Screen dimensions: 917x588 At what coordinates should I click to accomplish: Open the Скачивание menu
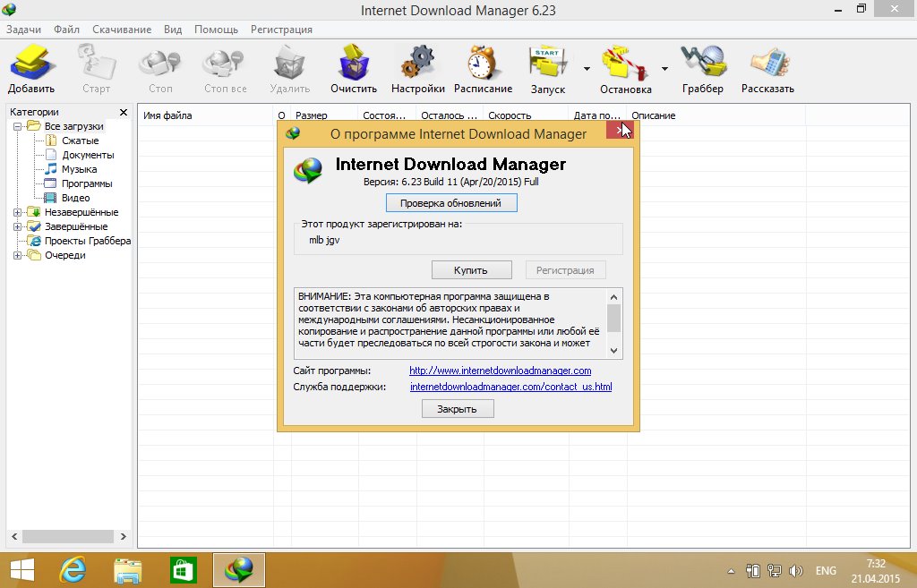(122, 30)
